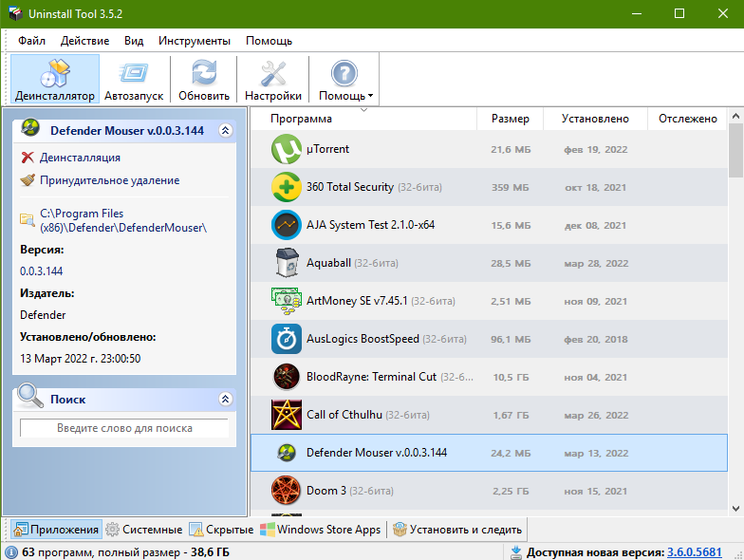Click the Установить и следить button
Screen dimensions: 744x560
(x=457, y=530)
